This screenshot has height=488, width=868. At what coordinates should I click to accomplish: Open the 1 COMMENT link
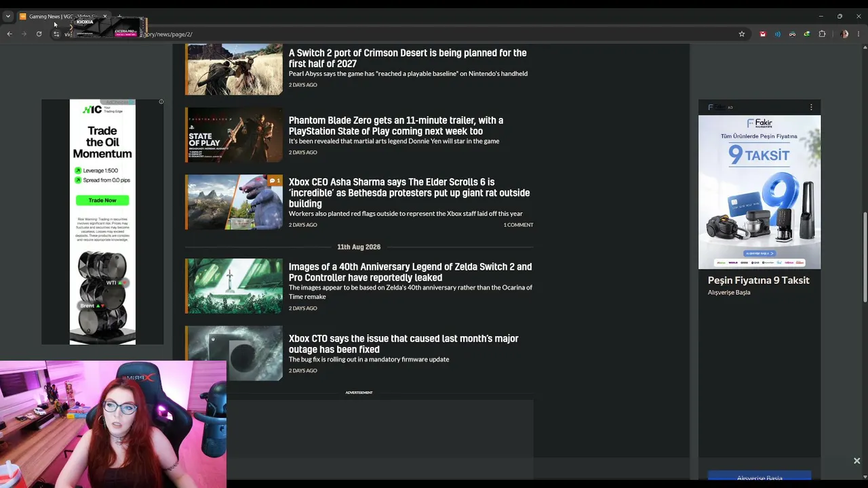(x=518, y=225)
